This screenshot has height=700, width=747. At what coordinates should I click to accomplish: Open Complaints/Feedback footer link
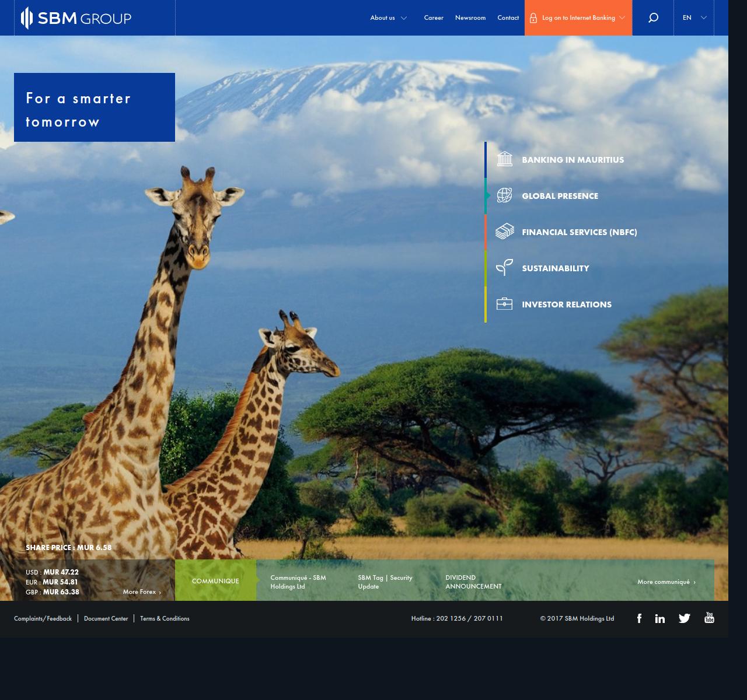click(43, 618)
